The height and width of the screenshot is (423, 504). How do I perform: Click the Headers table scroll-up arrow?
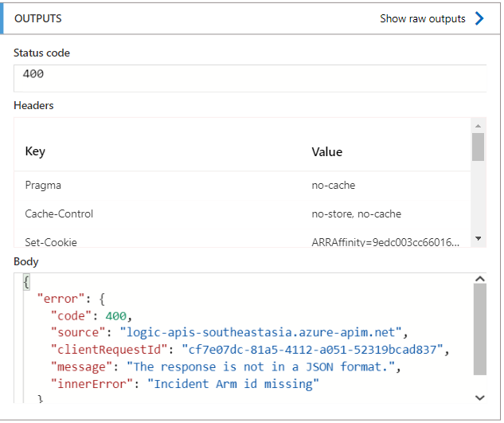click(x=478, y=126)
